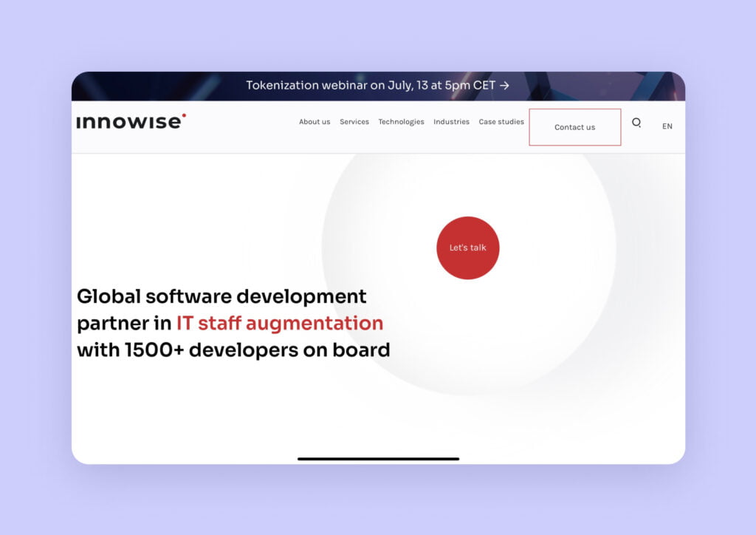Open the EN language selector
The height and width of the screenshot is (535, 756).
667,126
